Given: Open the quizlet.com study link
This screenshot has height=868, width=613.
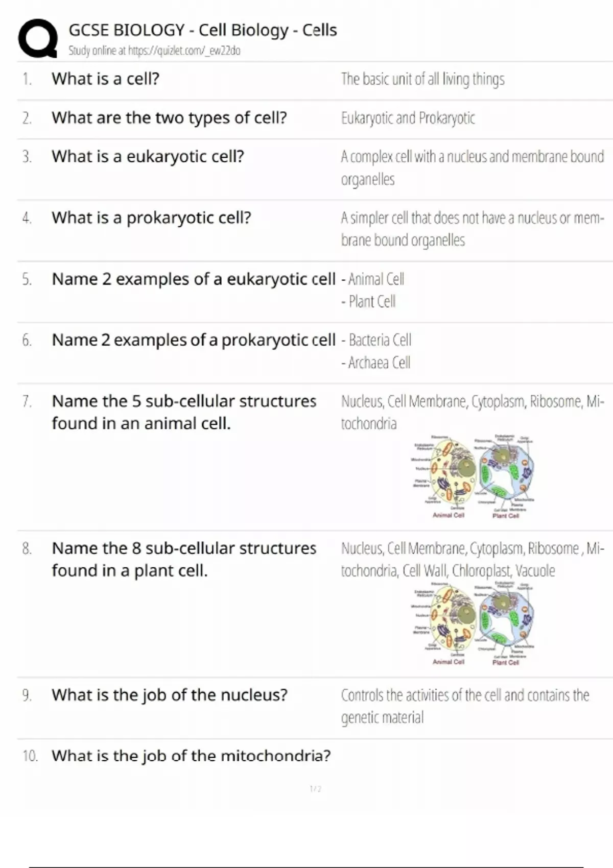Looking at the screenshot, I should (x=183, y=51).
